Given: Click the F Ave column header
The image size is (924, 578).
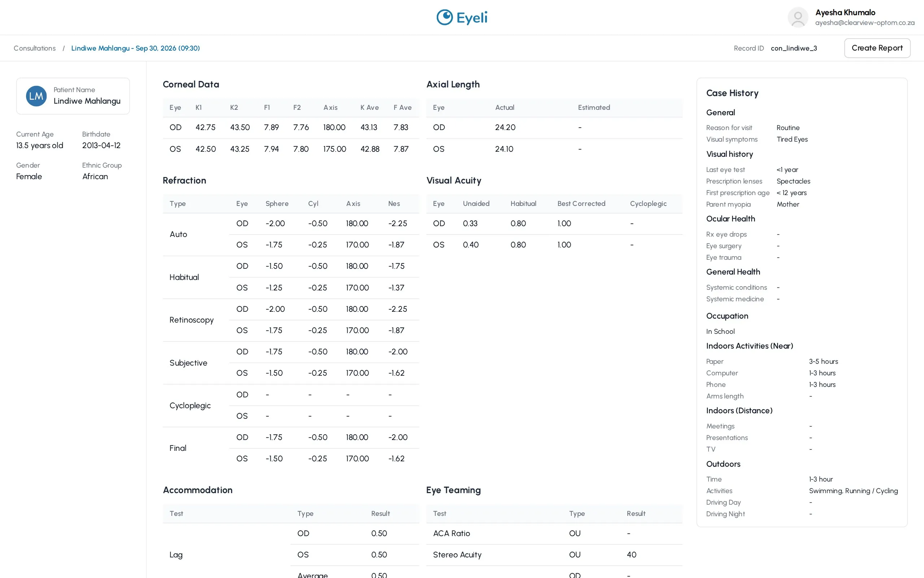Looking at the screenshot, I should [402, 108].
